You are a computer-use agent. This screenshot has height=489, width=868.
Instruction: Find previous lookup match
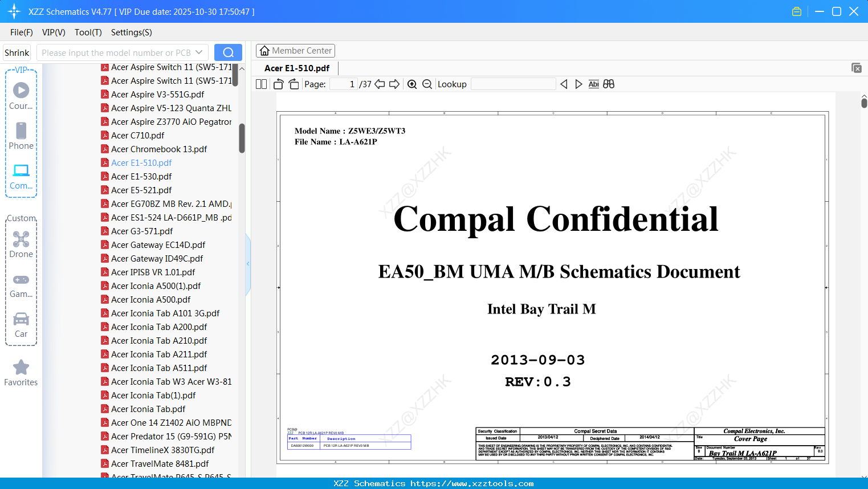click(x=564, y=84)
